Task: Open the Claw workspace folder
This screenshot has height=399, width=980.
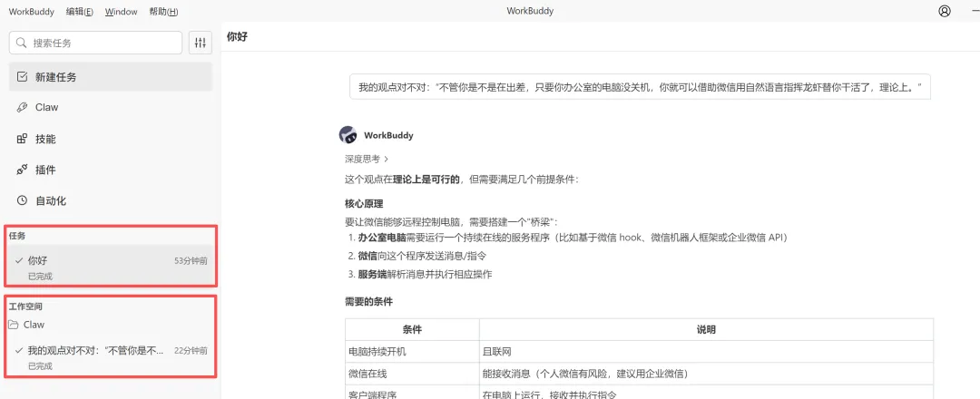Action: pyautogui.click(x=111, y=325)
